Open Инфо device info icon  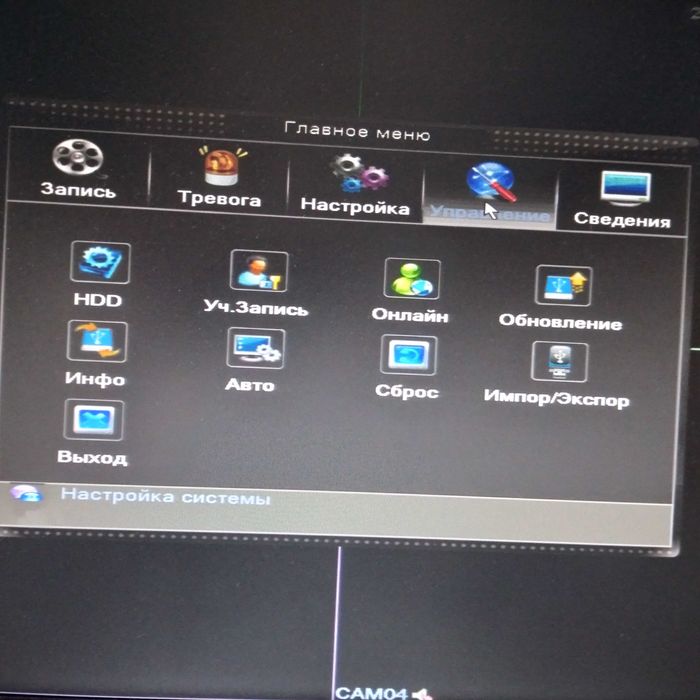pos(97,342)
